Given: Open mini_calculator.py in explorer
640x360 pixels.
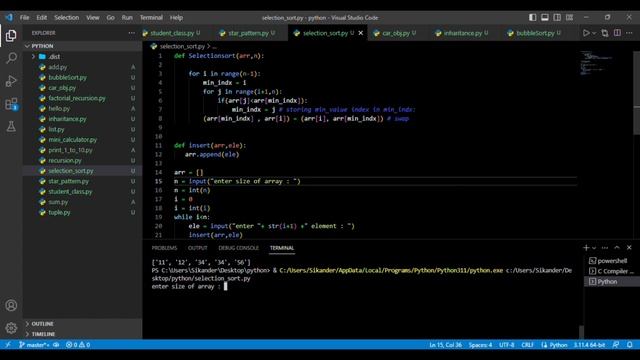Looking at the screenshot, I should click(82, 140).
